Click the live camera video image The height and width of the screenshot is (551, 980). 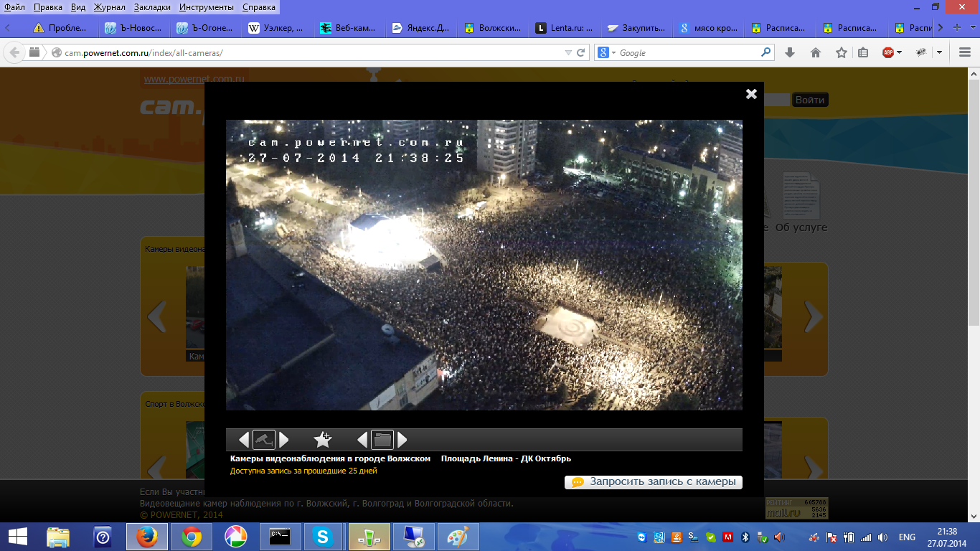tap(484, 265)
